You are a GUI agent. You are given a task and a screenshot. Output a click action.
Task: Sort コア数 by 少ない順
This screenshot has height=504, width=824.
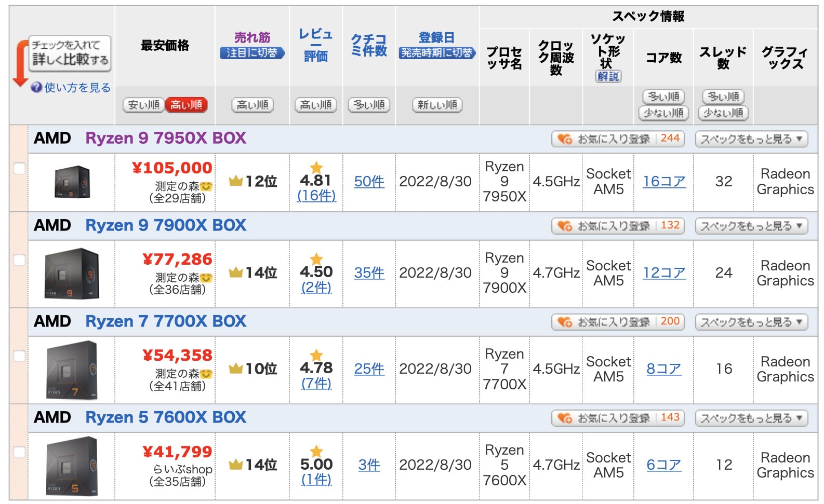663,113
